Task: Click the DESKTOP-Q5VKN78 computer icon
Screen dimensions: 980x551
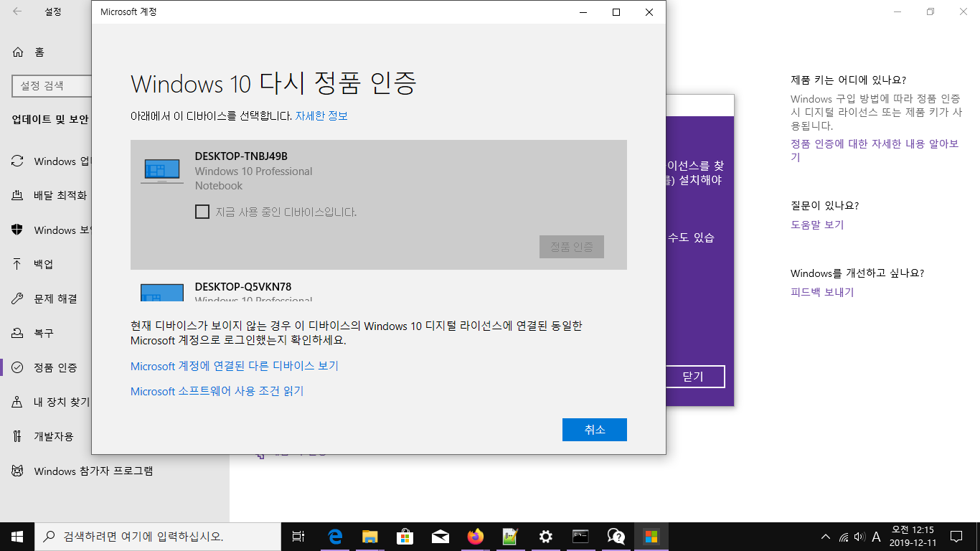Action: tap(161, 293)
